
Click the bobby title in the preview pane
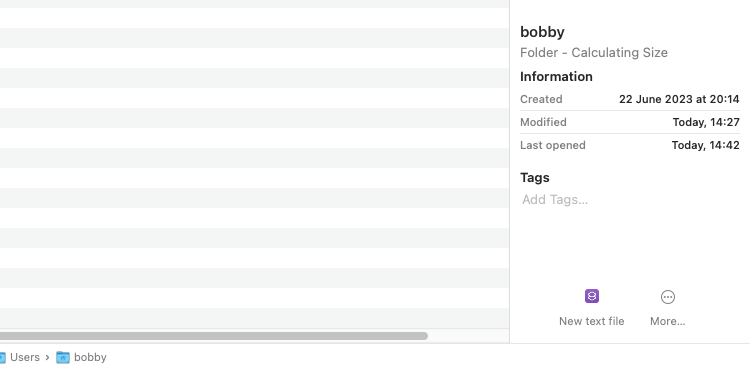542,32
